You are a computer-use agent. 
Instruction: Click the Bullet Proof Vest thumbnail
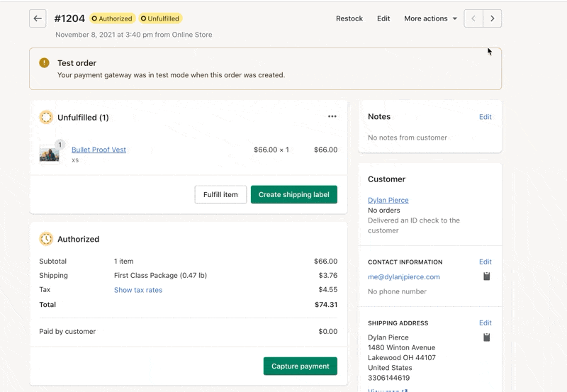pyautogui.click(x=50, y=153)
